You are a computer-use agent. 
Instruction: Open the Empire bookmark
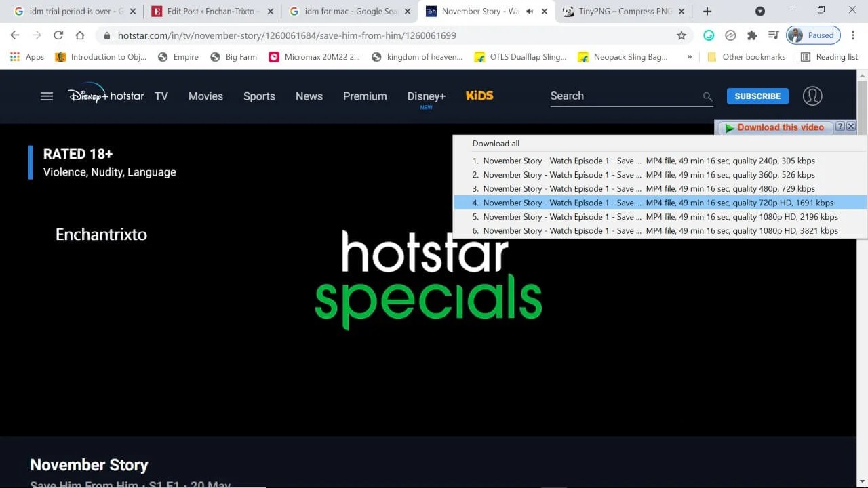coord(178,57)
